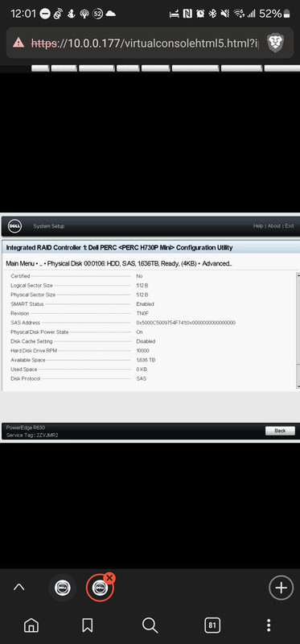Select the SAS Address hex value
300x644 pixels.
point(186,323)
